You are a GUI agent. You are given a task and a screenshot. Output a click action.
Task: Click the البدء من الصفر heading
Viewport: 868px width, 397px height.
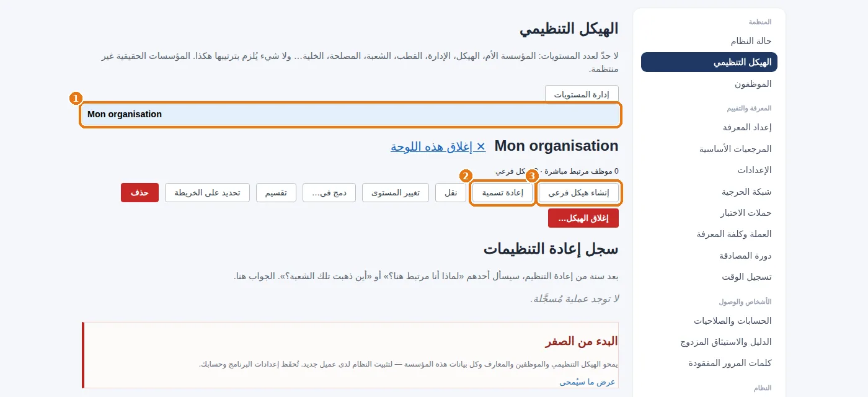coord(582,341)
